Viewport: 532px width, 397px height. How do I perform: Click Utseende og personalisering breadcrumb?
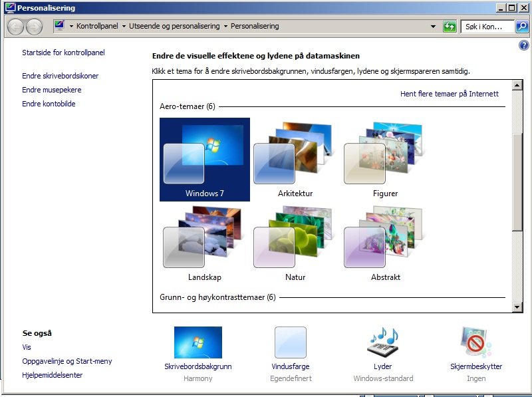point(174,26)
